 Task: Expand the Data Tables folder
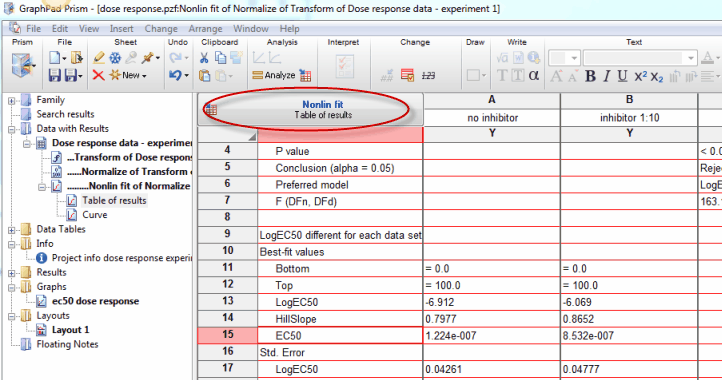point(12,229)
